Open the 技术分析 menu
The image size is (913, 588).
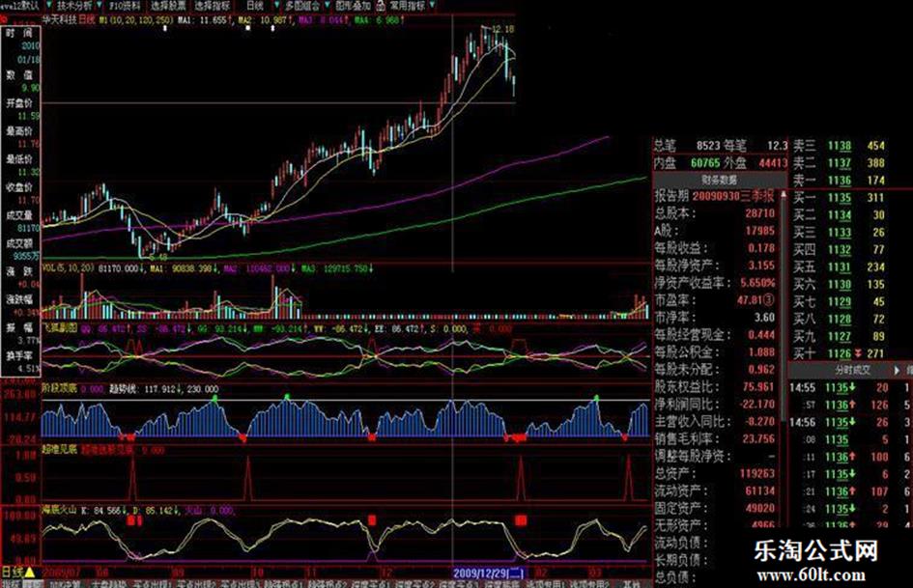pos(74,5)
